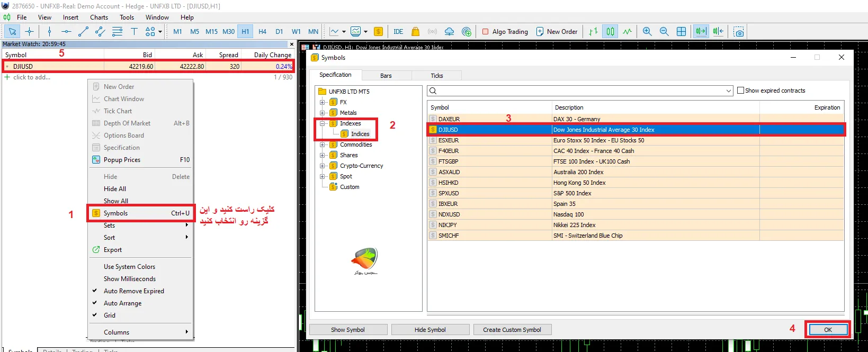Enable the chart auto-scroll icon
Screen dimensions: 868x352
(701, 32)
